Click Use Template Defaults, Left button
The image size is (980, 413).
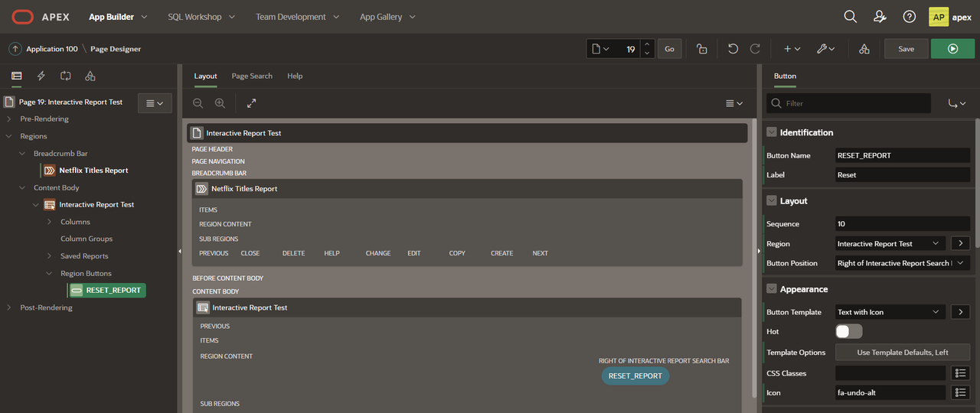pyautogui.click(x=903, y=353)
